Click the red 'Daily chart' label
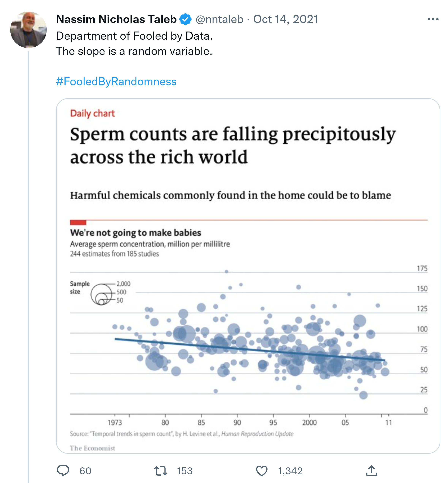 (x=92, y=113)
